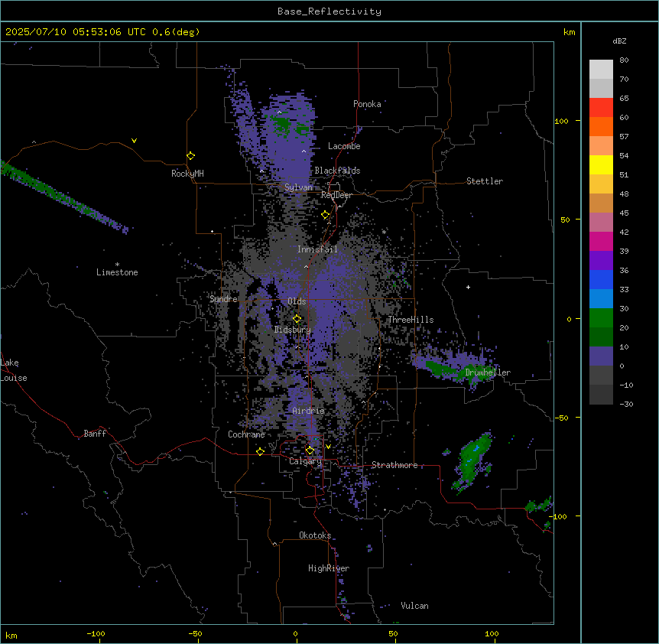Click the HighRiver town label
Screen dimensions: 659x644
click(329, 568)
